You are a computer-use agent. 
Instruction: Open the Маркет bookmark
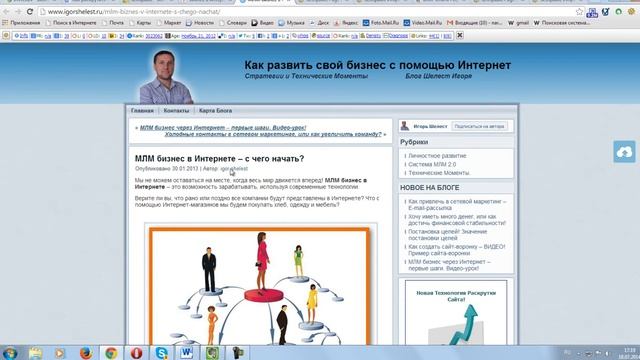click(169, 23)
